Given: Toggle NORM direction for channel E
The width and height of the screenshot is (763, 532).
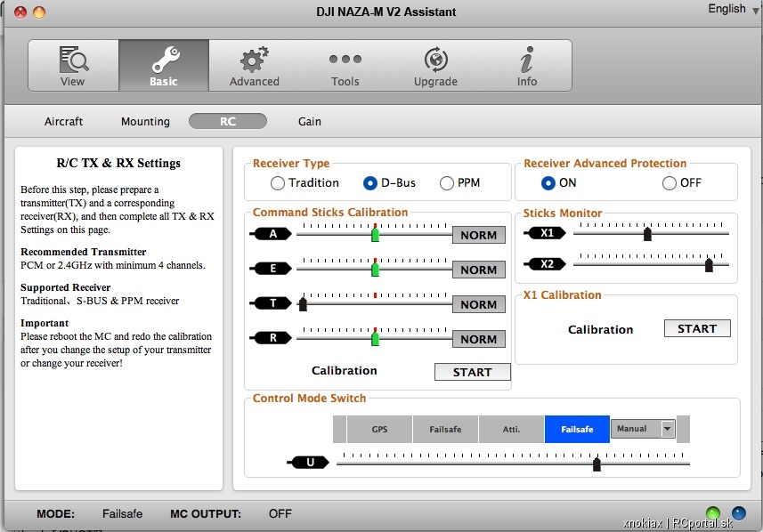Looking at the screenshot, I should tap(479, 270).
